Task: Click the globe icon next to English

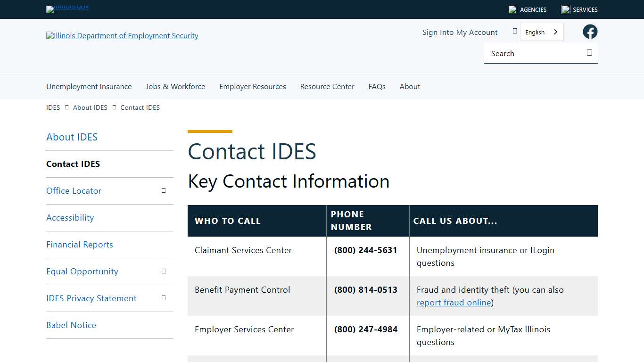Action: tap(515, 31)
